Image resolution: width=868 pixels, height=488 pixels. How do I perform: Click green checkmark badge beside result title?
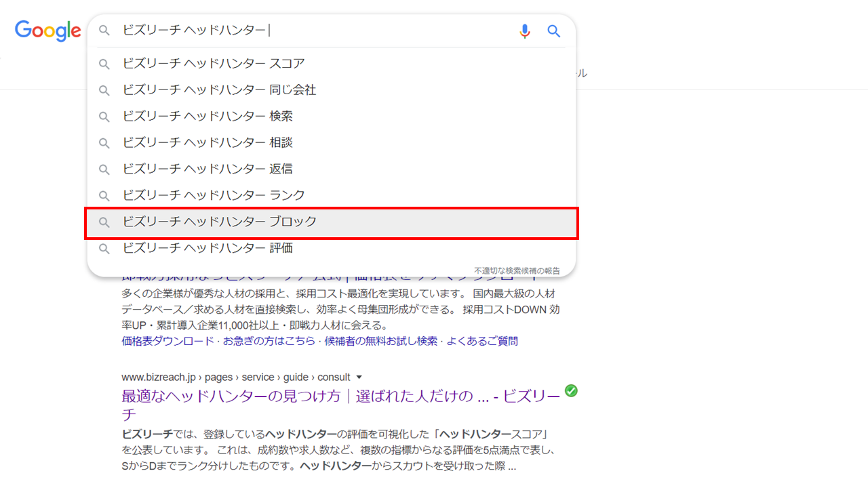(x=571, y=391)
